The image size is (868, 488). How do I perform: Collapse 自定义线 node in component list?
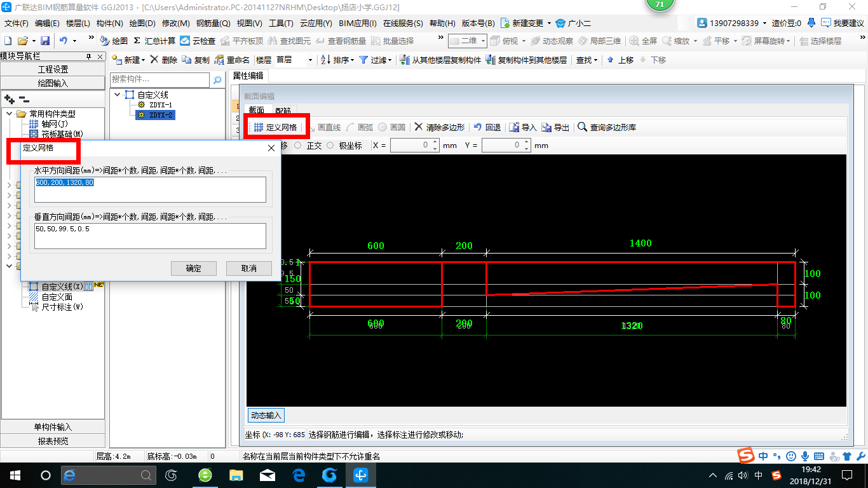tap(118, 95)
